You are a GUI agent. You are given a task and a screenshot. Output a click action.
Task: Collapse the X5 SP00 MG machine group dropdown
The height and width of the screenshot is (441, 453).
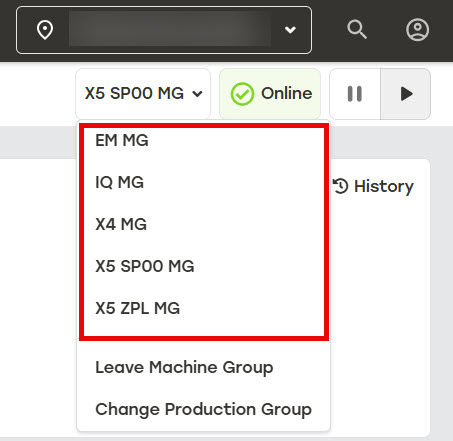143,94
